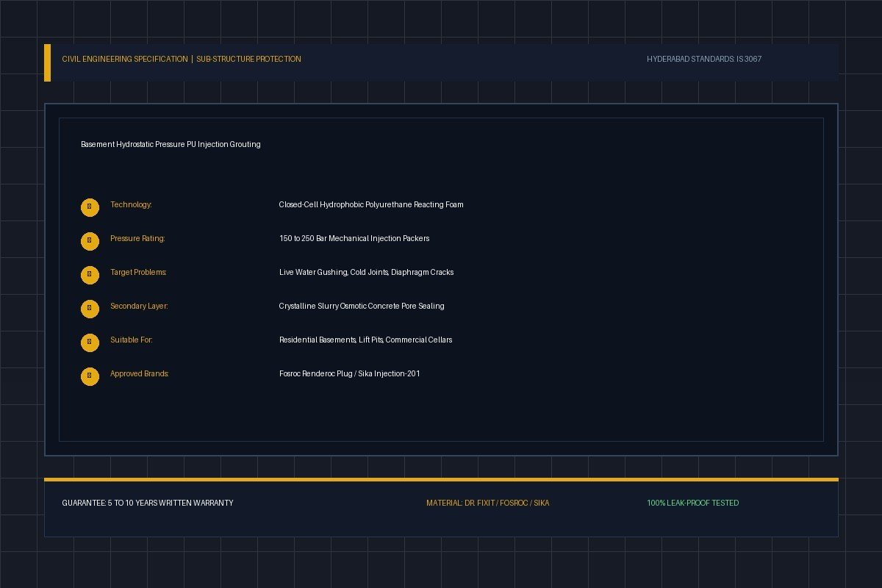Click Sub-Structure Protection header label

(x=248, y=59)
